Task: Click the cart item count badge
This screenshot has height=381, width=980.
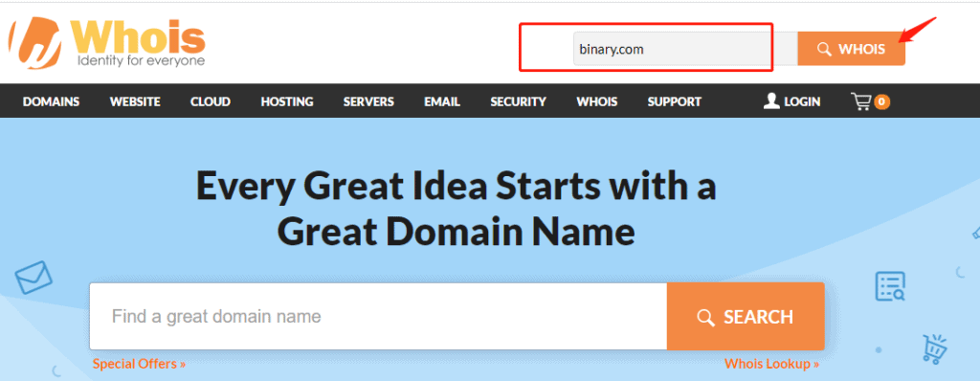Action: pyautogui.click(x=881, y=101)
